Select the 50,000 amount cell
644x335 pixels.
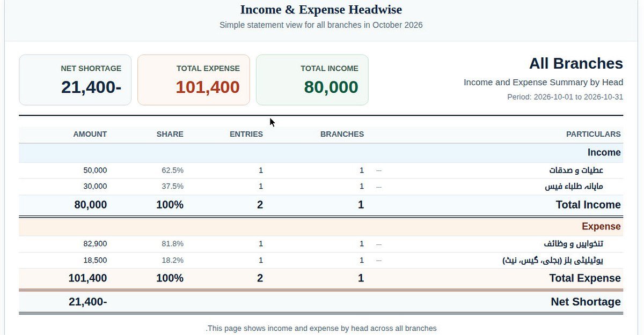pos(96,170)
